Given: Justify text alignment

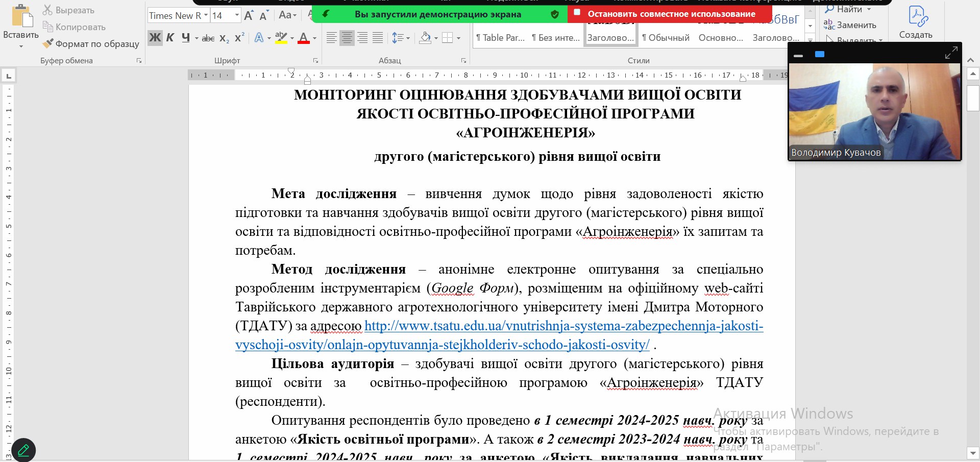Looking at the screenshot, I should tap(378, 38).
